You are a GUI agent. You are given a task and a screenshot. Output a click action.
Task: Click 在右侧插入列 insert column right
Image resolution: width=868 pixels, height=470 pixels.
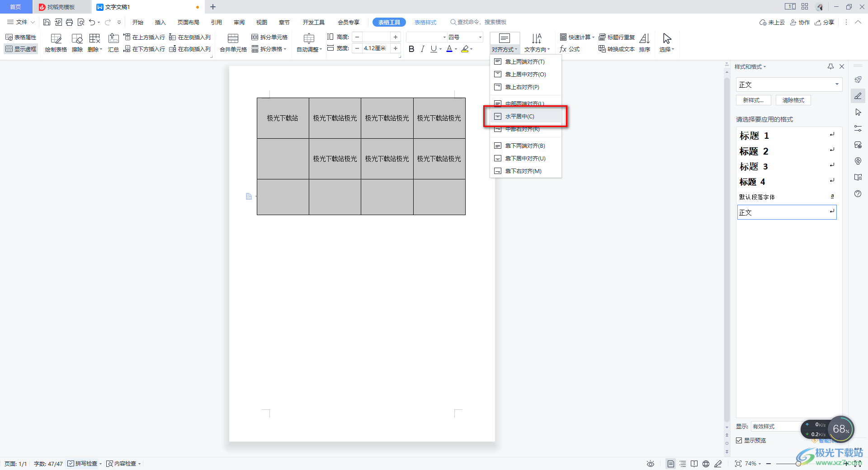tap(190, 49)
